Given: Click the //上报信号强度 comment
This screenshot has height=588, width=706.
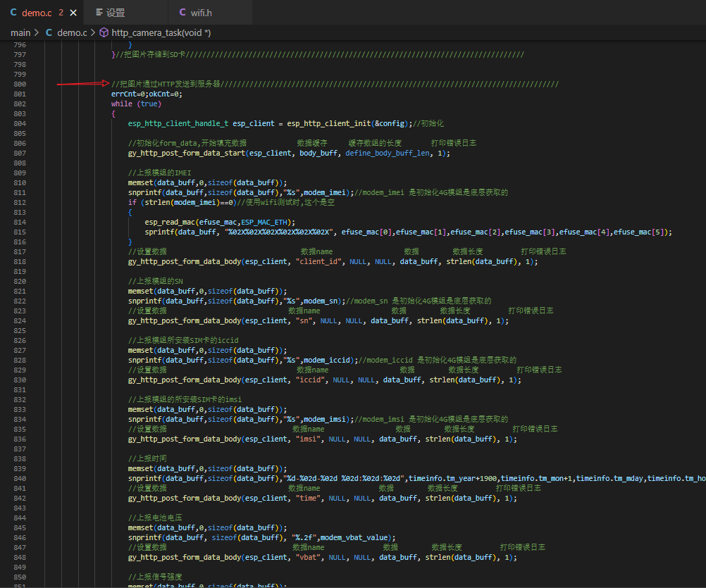Looking at the screenshot, I should (x=155, y=577).
